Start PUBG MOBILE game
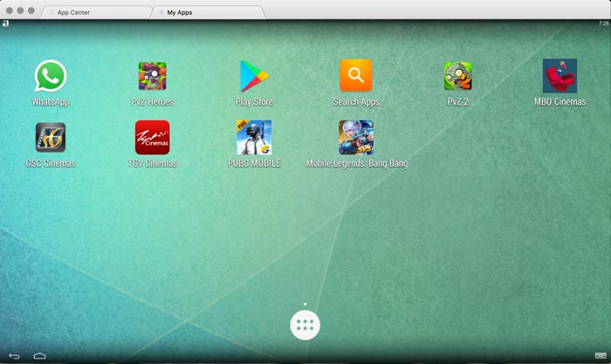611x364 pixels. coord(254,137)
